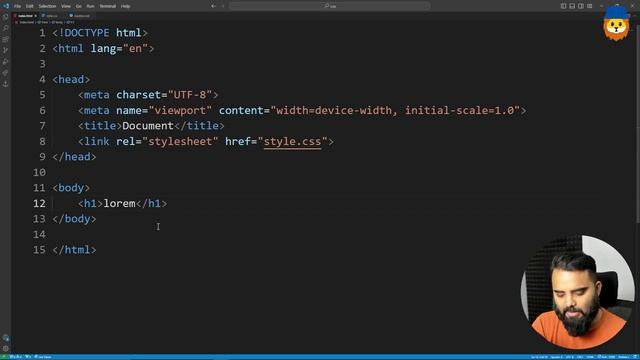The height and width of the screenshot is (360, 640).
Task: Open the Accounts icon in activity bar
Action: tap(5, 338)
